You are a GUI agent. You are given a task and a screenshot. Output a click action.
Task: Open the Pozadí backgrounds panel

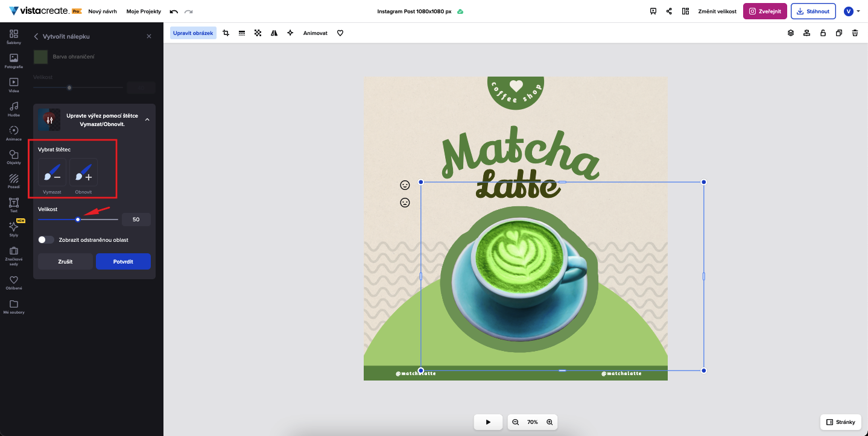(14, 181)
